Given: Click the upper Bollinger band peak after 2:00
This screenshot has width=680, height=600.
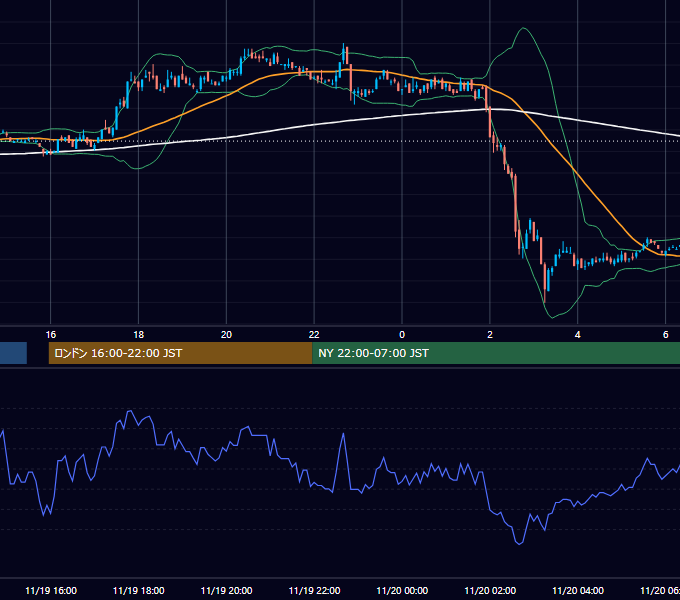Looking at the screenshot, I should point(523,28).
